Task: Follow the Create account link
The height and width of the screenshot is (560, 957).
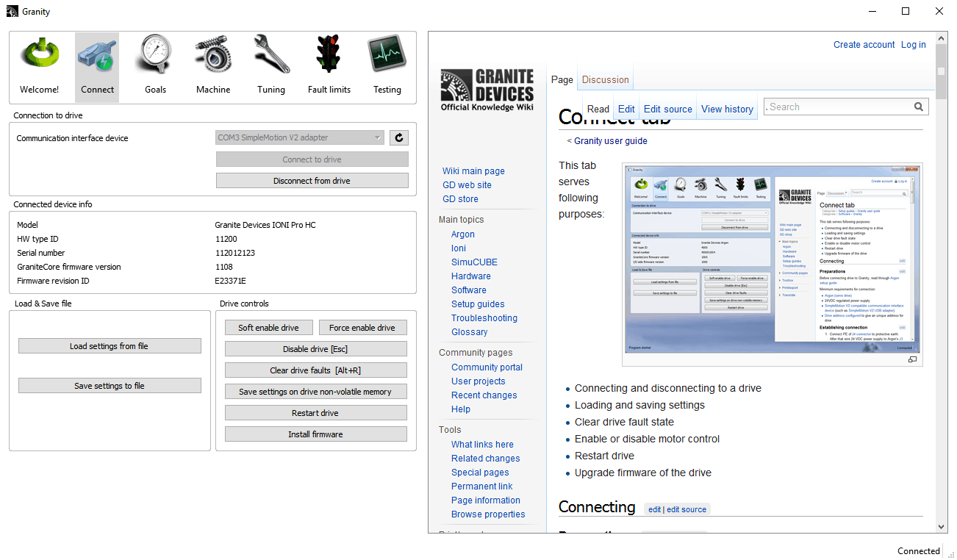Action: [864, 45]
